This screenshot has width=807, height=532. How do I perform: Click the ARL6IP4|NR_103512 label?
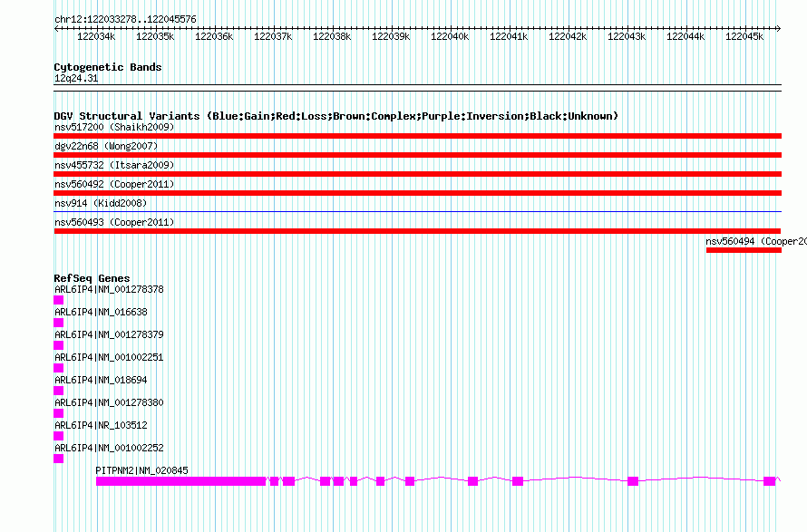[101, 425]
